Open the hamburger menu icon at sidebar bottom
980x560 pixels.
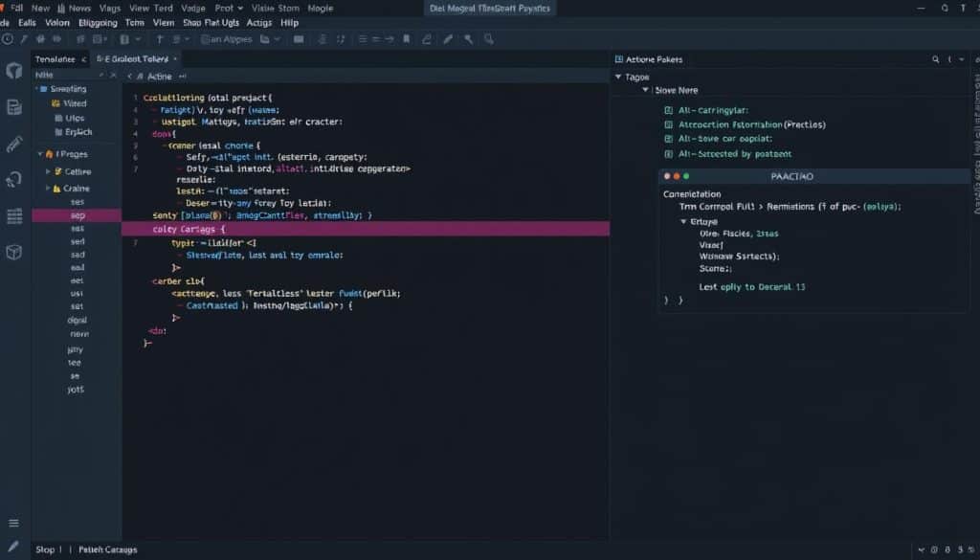point(13,523)
